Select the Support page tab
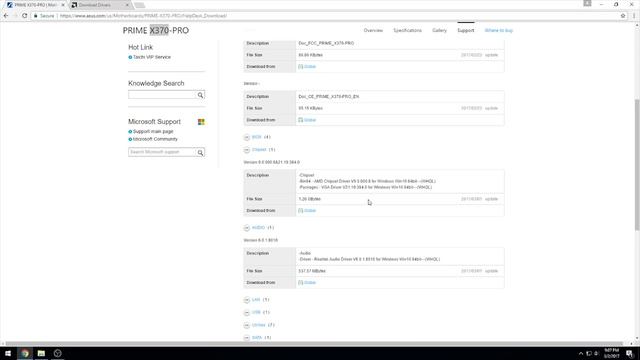640x360 pixels. point(466,31)
